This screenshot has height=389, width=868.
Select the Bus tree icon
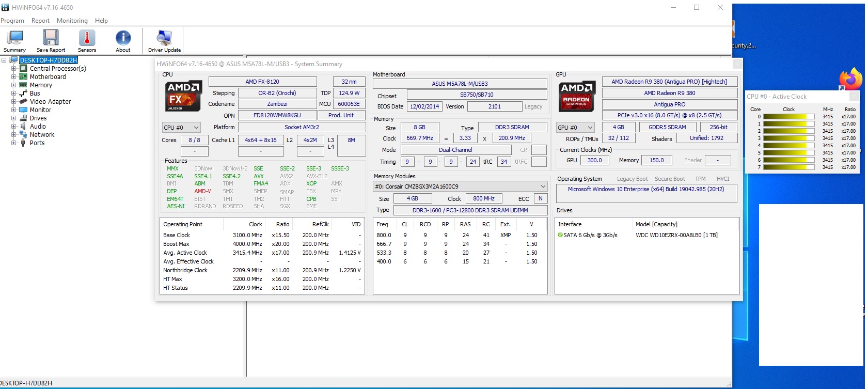(x=23, y=93)
